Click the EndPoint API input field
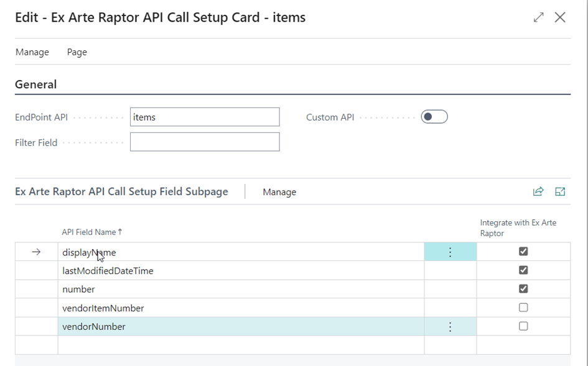Image resolution: width=588 pixels, height=366 pixels. (x=205, y=117)
